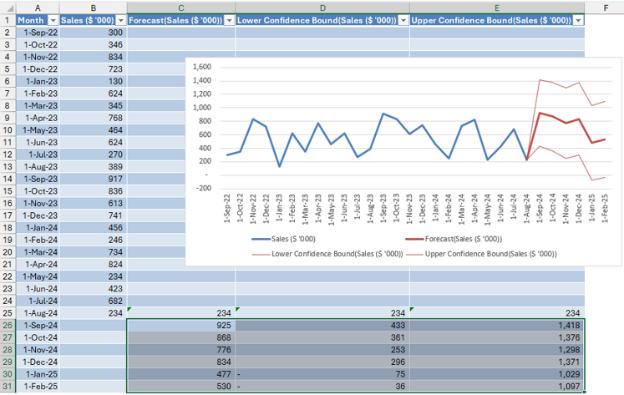624x395 pixels.
Task: Click the blue Sales legend entry in chart
Action: coord(283,239)
